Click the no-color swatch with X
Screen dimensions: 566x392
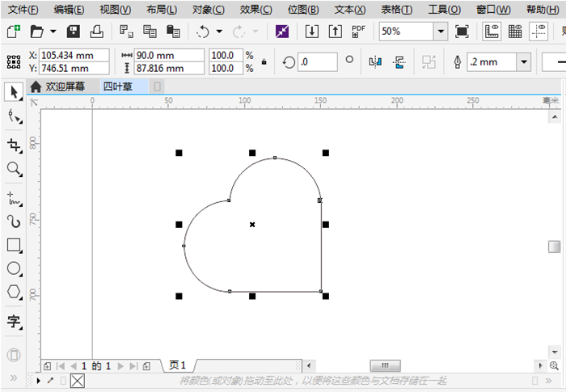click(78, 381)
